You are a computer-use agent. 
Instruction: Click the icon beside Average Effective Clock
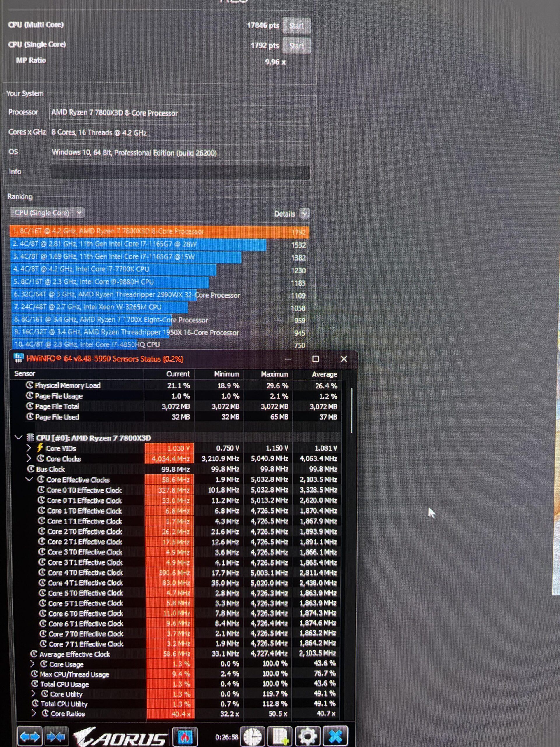(34, 654)
